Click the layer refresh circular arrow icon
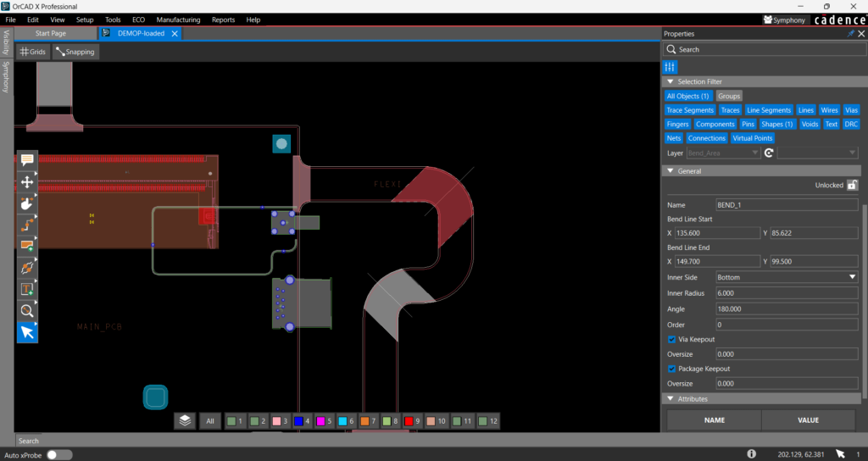The image size is (868, 461). (769, 153)
